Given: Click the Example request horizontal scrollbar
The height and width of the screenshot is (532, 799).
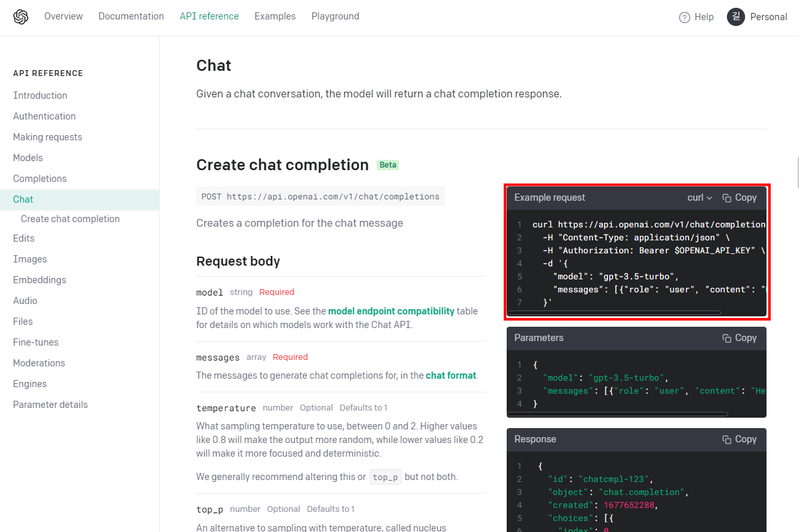Looking at the screenshot, I should click(614, 312).
